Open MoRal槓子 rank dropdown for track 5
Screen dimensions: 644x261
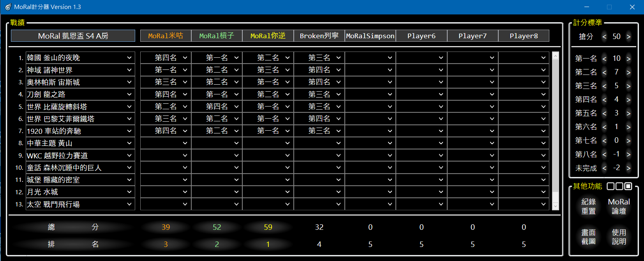[217, 107]
